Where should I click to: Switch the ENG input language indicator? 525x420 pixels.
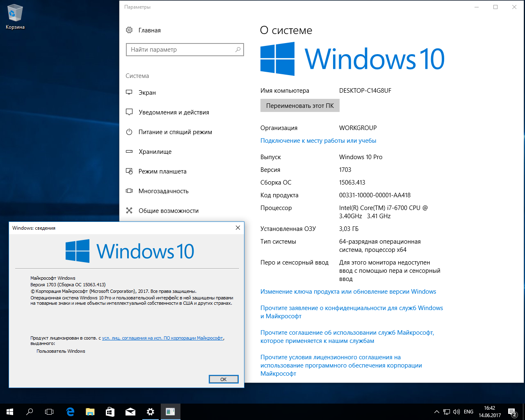pos(468,412)
